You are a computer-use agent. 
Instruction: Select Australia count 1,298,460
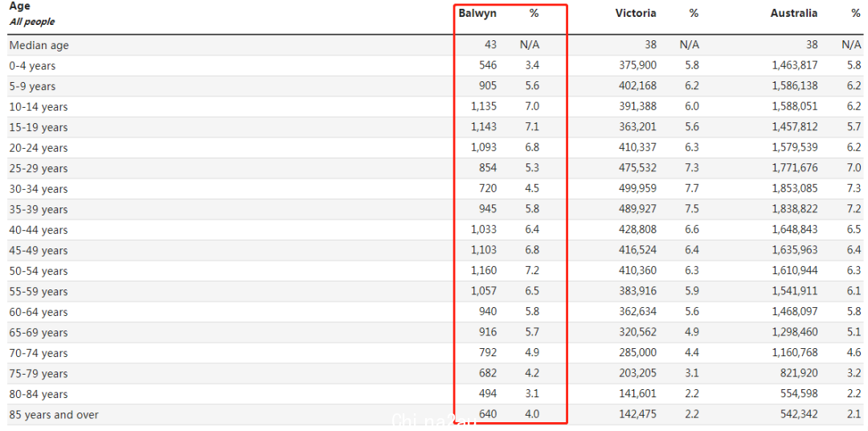point(794,332)
